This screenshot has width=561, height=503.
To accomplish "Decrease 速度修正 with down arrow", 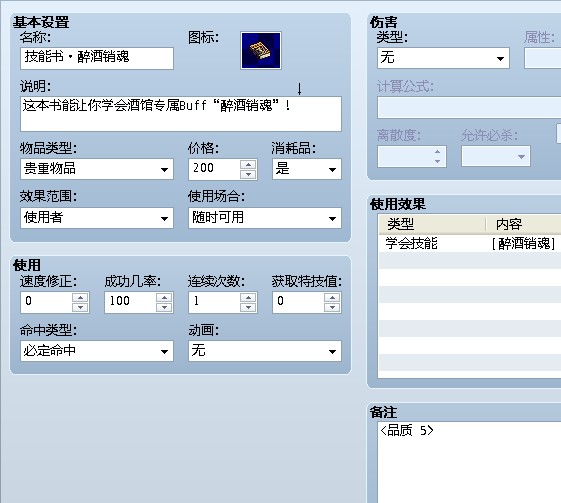I will click(x=80, y=307).
